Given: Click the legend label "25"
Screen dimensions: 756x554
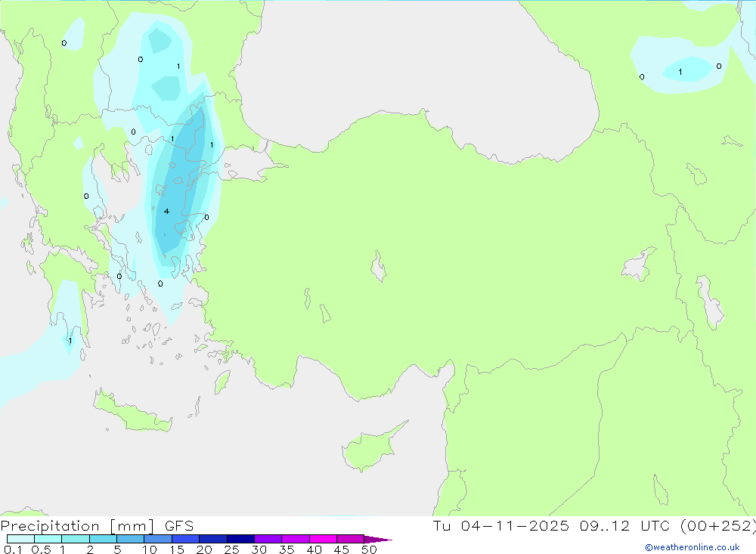Looking at the screenshot, I should 231,549.
